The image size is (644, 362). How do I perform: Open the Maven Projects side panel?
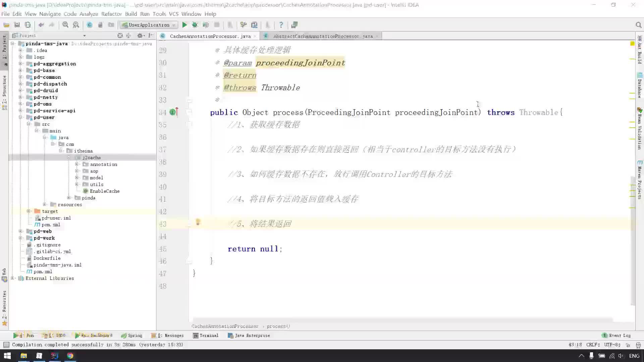click(x=640, y=179)
